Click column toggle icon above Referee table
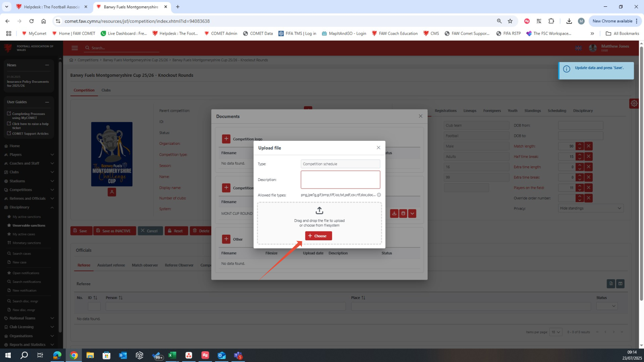 (620, 284)
